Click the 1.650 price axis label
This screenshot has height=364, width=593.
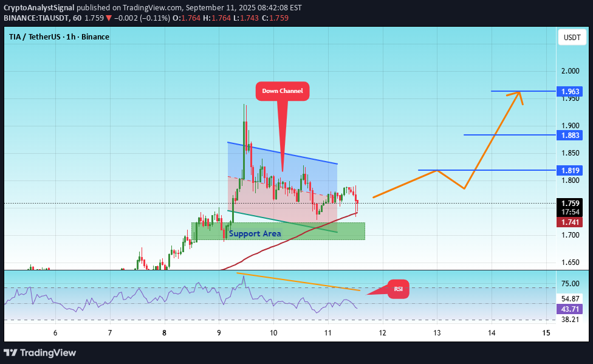[x=571, y=263]
